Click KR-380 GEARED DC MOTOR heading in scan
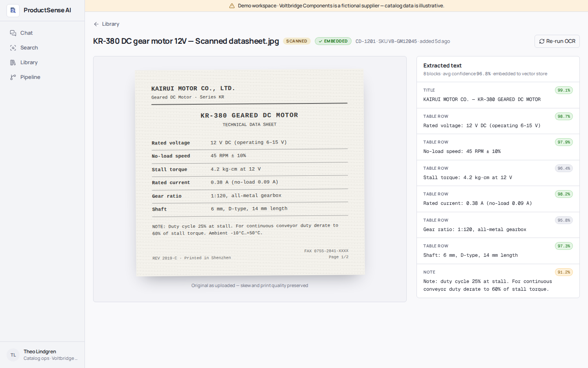Viewport: 588px width, 368px height. coord(249,115)
